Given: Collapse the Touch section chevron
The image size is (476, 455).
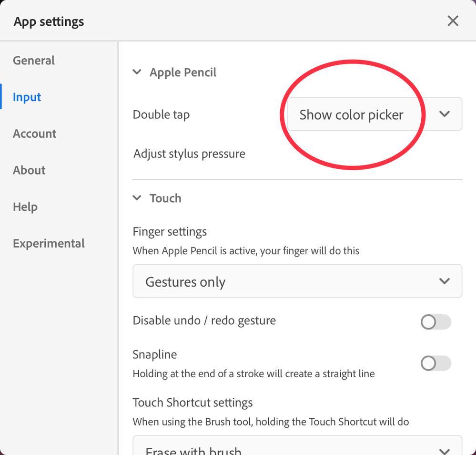Looking at the screenshot, I should [137, 198].
